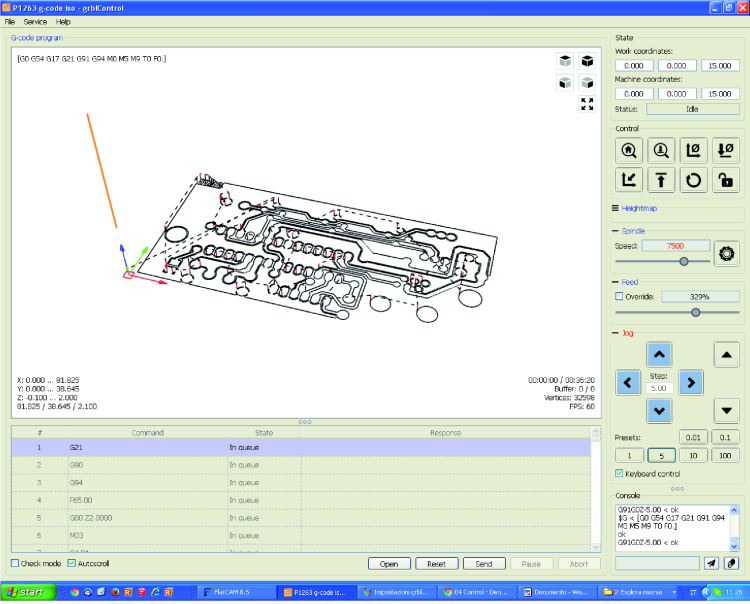The image size is (750, 604).
Task: Enable the Check mode checkbox
Action: pyautogui.click(x=15, y=563)
